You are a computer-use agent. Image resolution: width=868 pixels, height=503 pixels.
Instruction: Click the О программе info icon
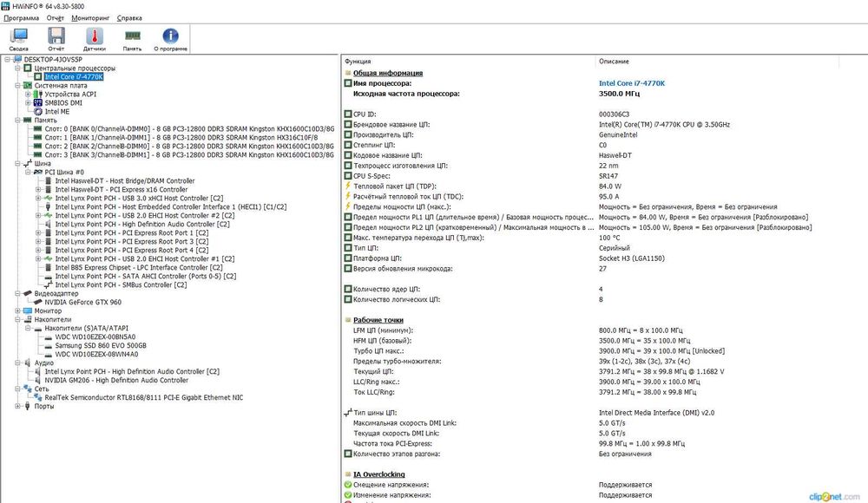pos(170,40)
